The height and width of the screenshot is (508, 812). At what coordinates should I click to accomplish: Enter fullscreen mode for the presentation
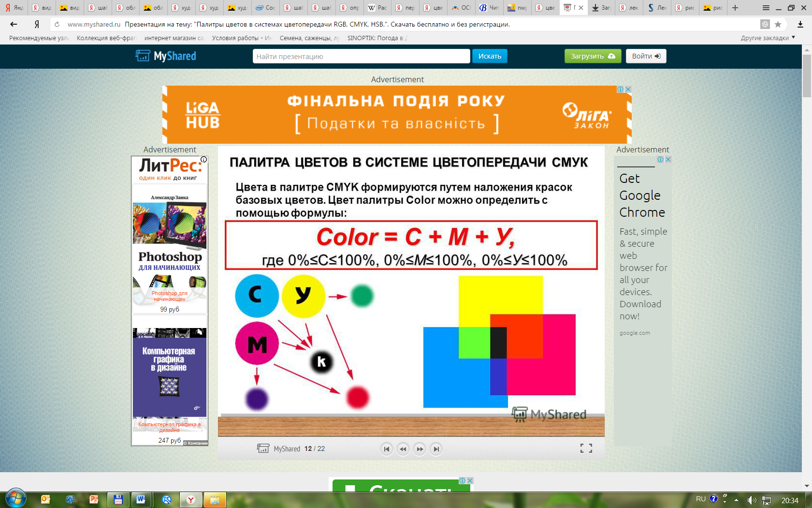coord(586,448)
